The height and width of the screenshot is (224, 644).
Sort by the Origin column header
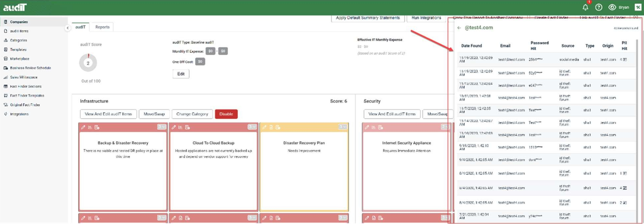608,46
